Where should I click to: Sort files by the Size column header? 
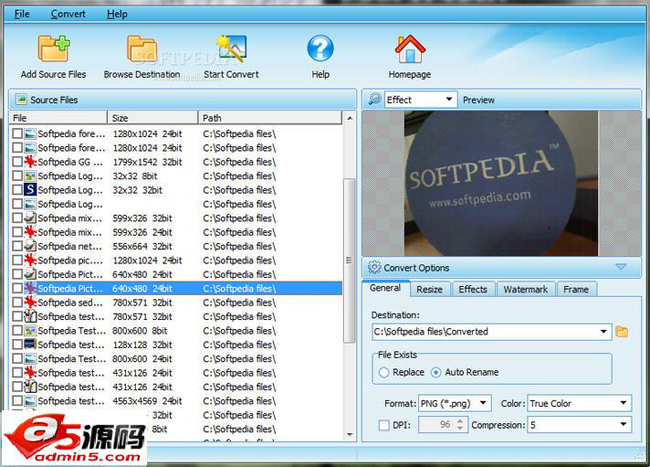pos(152,118)
